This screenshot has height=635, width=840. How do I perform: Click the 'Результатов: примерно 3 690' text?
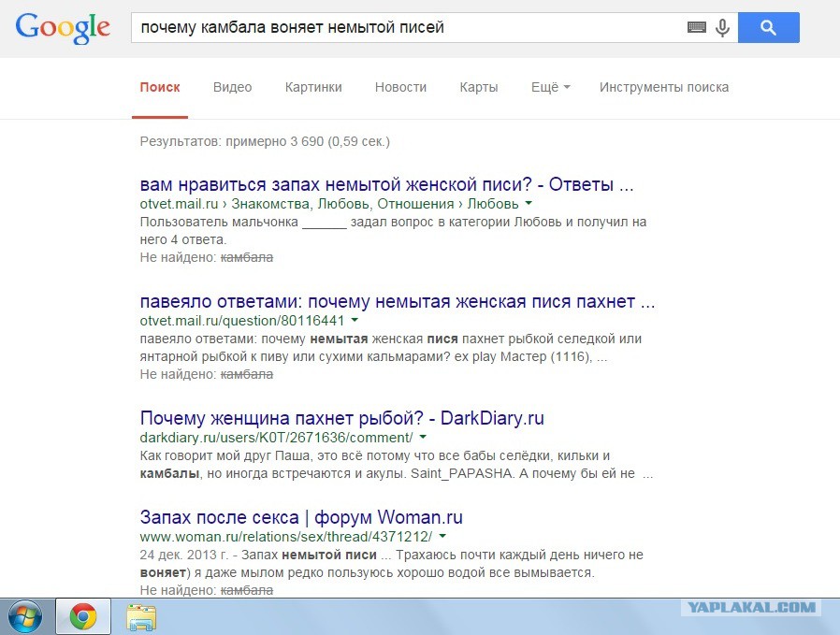(x=265, y=141)
